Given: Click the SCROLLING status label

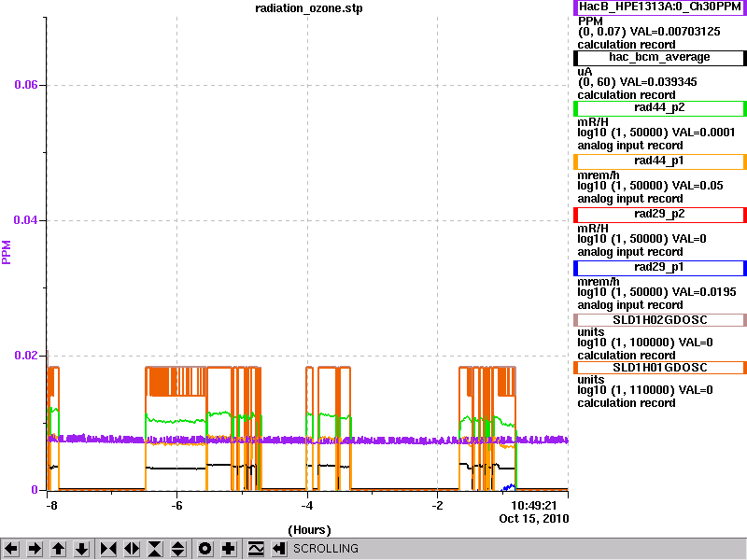Looking at the screenshot, I should tap(325, 549).
